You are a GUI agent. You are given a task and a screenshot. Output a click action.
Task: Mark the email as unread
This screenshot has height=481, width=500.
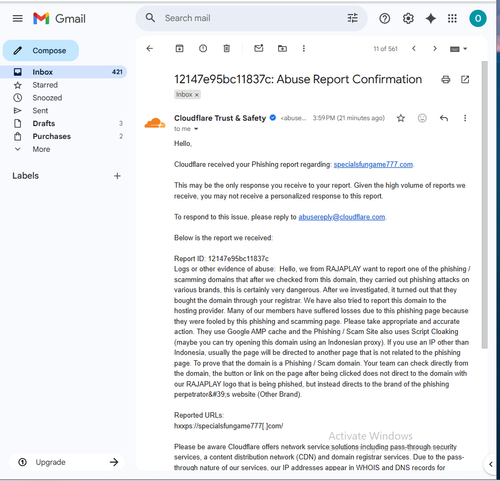259,49
